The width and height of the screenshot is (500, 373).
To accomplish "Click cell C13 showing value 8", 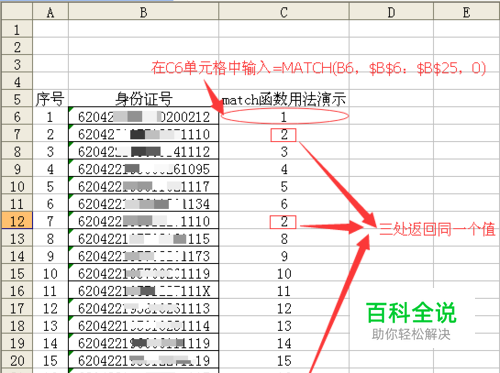I will coord(284,239).
